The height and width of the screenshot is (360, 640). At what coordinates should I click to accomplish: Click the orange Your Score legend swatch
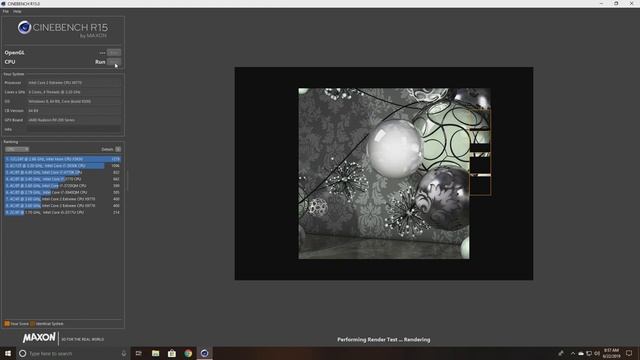(7, 324)
